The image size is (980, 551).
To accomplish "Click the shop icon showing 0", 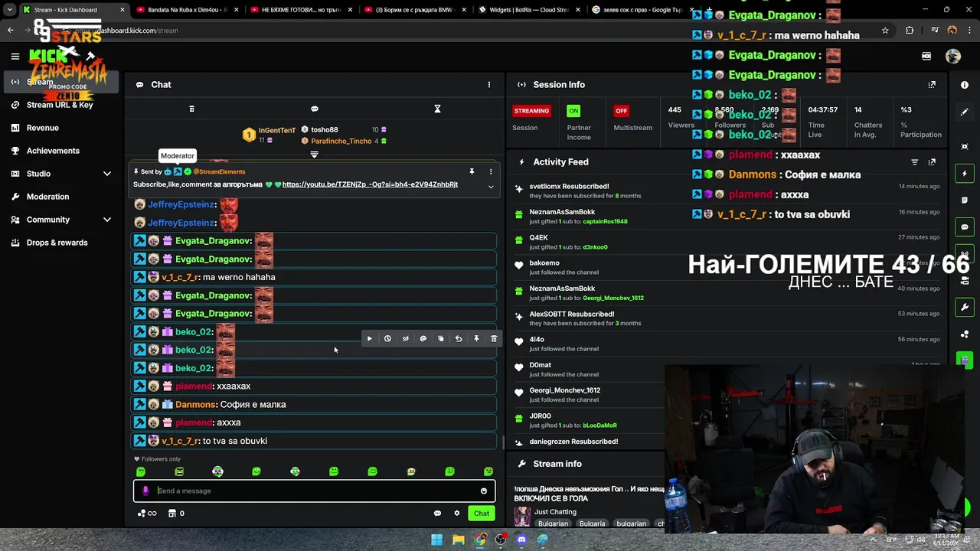I will pos(176,514).
